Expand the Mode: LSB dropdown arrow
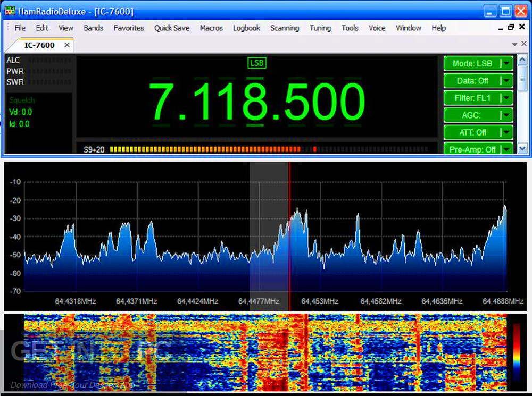 click(506, 63)
